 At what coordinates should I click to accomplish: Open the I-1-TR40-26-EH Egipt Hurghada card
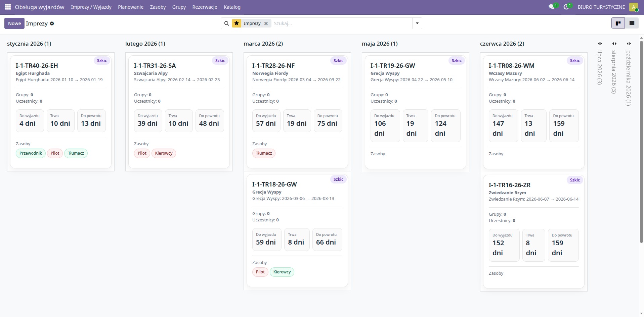37,66
